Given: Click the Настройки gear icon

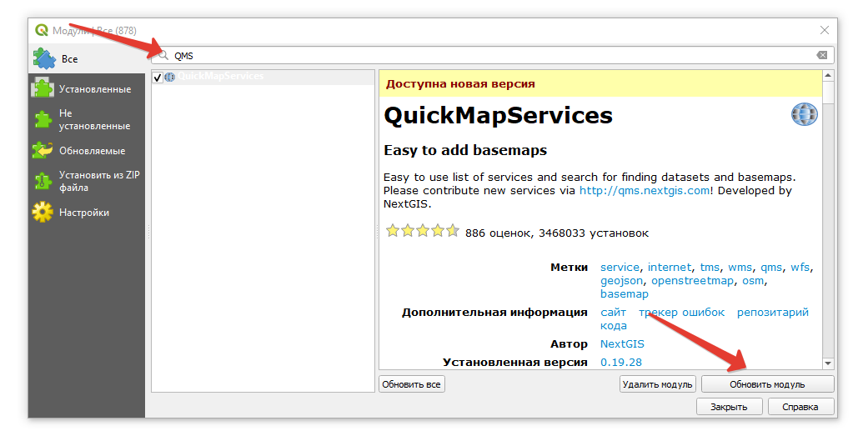Looking at the screenshot, I should pyautogui.click(x=43, y=213).
